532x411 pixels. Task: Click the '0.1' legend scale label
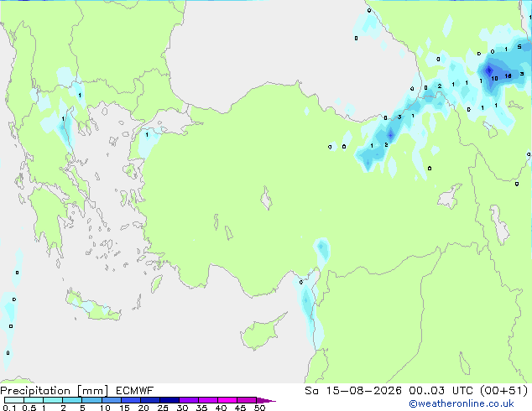coord(9,408)
